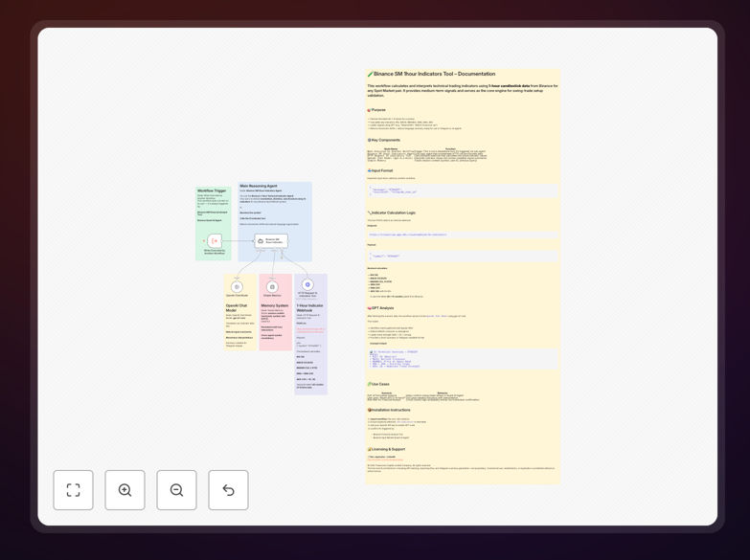Click the Licensing & Support heading
This screenshot has height=560, width=750.
coord(386,449)
